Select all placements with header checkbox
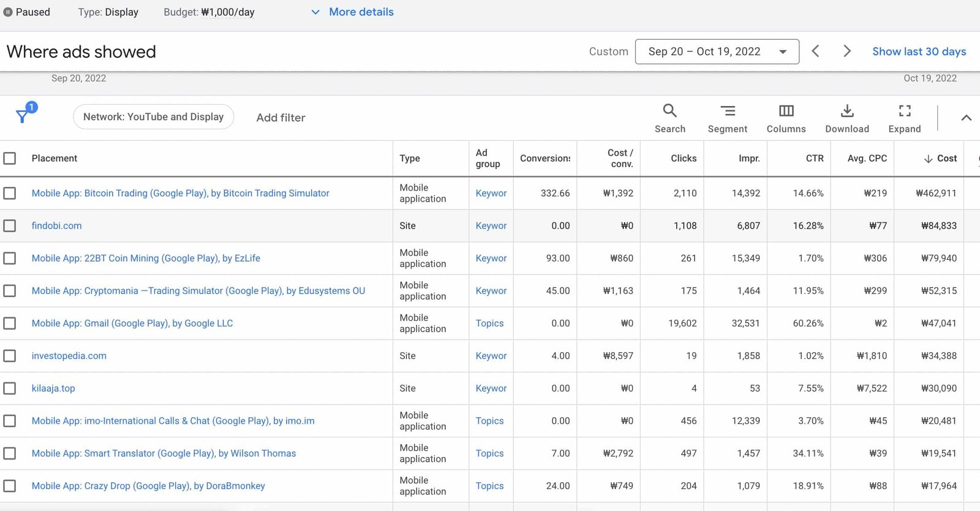Viewport: 980px width, 511px height. [x=10, y=159]
